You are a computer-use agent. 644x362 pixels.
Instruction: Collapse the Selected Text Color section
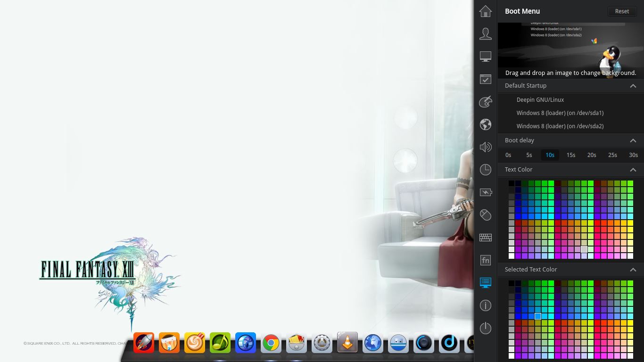tap(633, 270)
